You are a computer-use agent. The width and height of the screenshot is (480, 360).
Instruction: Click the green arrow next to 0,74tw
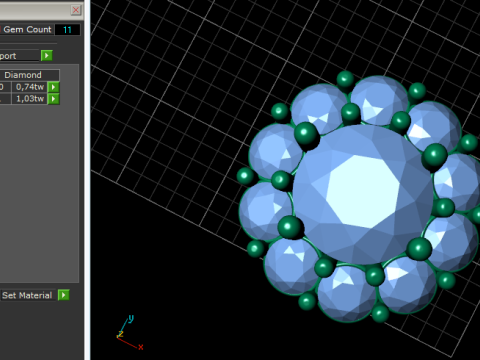(x=53, y=87)
